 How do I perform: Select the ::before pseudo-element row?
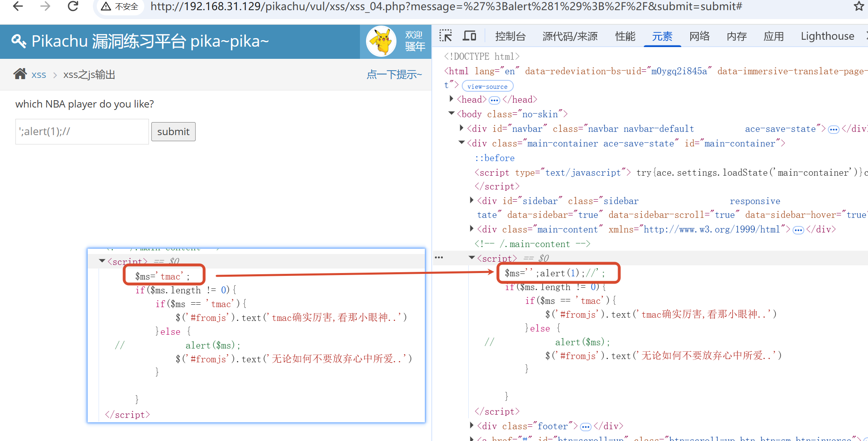(x=495, y=158)
